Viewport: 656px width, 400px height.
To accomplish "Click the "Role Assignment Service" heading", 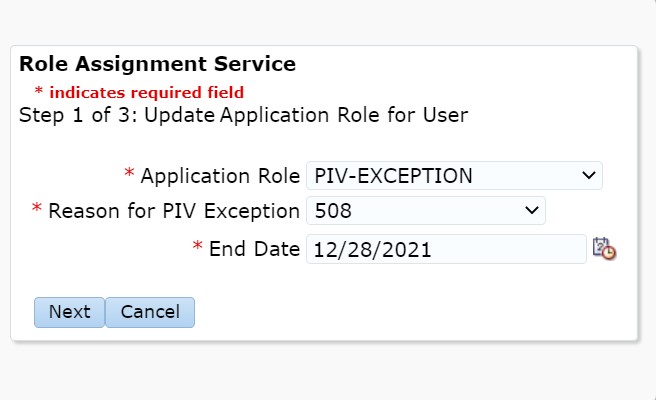I will 157,65.
